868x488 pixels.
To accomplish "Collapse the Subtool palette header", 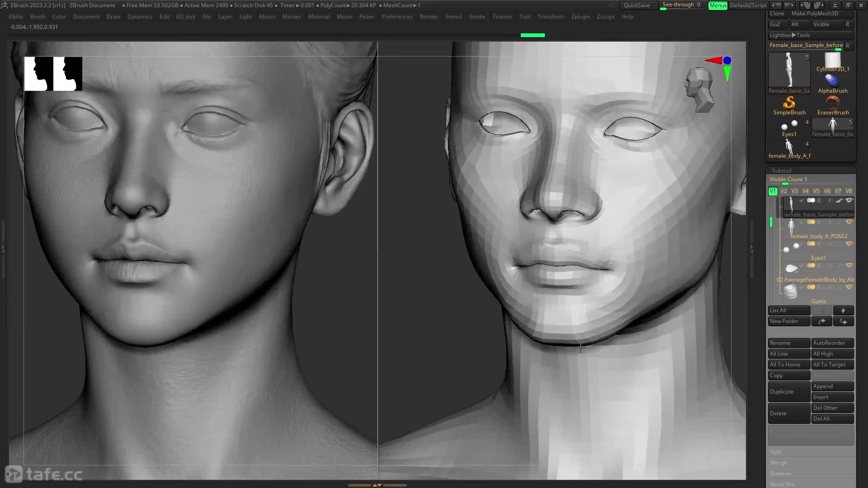I will pos(781,171).
